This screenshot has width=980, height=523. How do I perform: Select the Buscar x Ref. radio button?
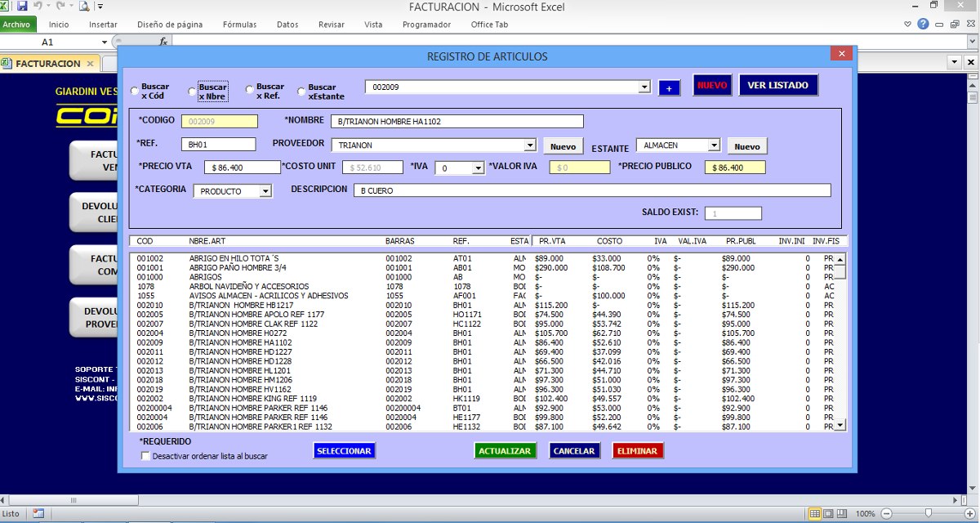pos(250,92)
